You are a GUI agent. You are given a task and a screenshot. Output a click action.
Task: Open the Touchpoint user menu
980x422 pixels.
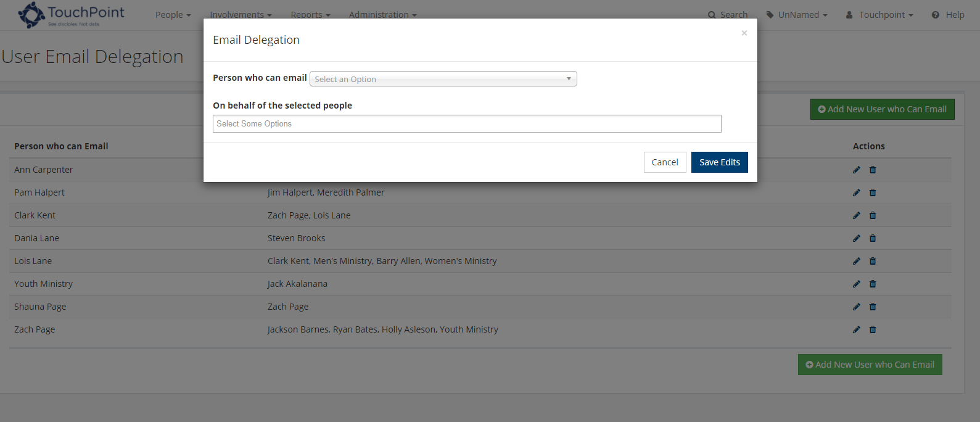point(879,15)
